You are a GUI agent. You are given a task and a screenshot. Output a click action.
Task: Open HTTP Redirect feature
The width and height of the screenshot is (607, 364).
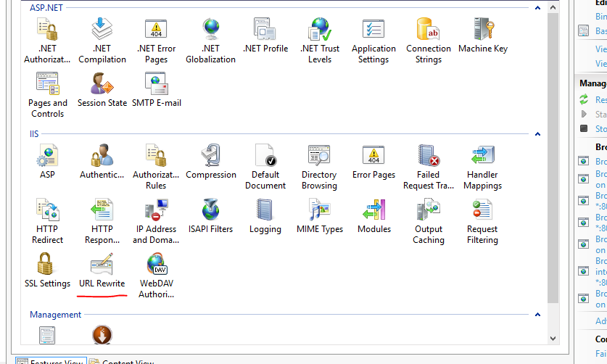[47, 221]
